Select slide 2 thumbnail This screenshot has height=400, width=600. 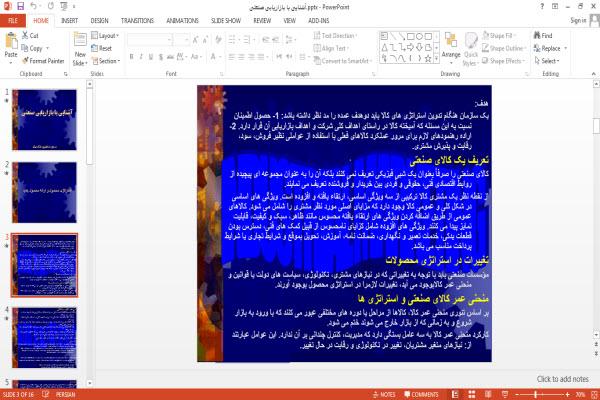pos(44,193)
